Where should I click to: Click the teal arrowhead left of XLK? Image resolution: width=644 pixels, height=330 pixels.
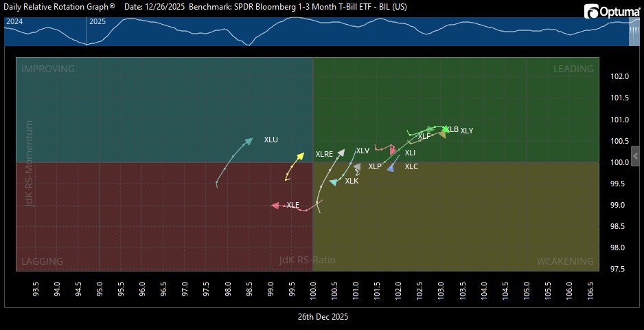(334, 182)
